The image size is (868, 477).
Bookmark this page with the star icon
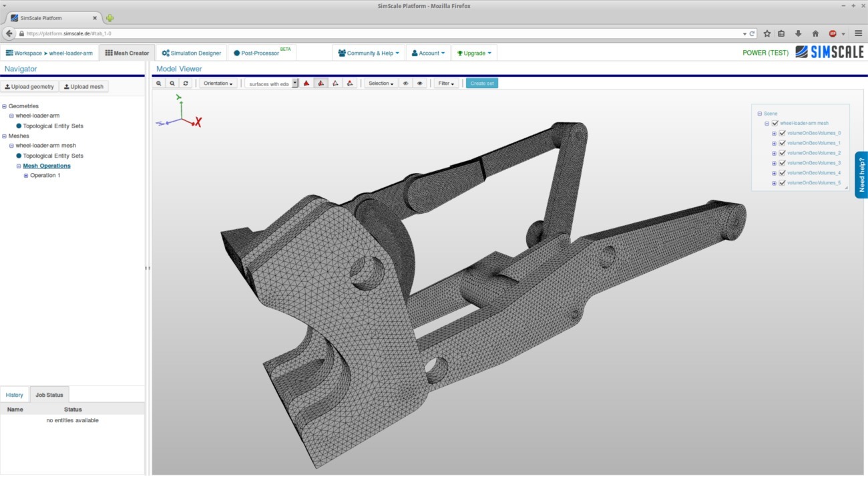[767, 33]
